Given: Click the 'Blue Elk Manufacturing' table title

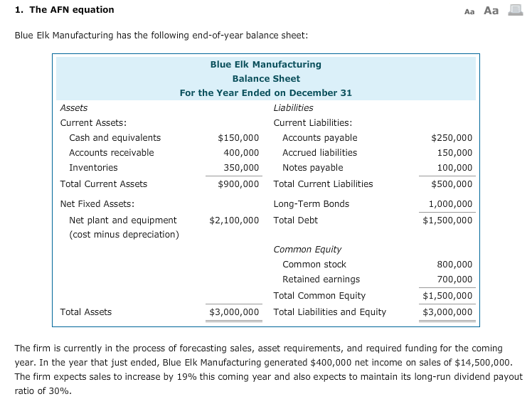Looking at the screenshot, I should coord(266,65).
